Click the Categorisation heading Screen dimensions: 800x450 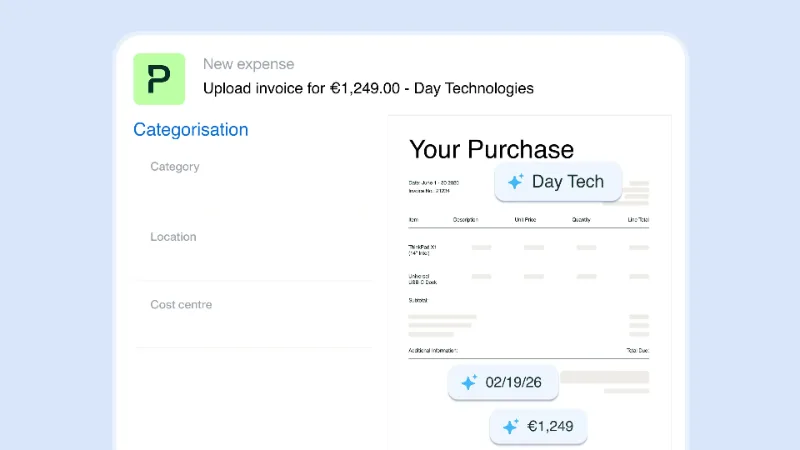click(x=191, y=130)
